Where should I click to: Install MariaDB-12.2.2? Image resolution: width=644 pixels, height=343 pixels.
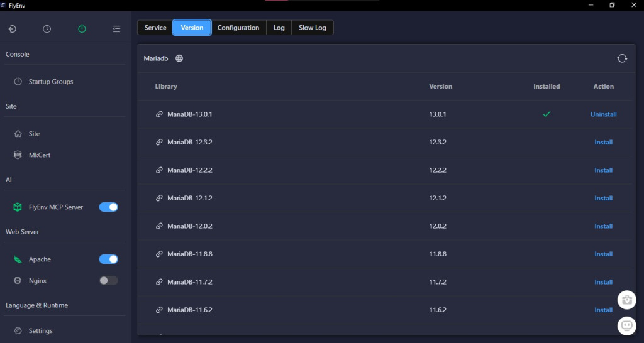point(603,170)
